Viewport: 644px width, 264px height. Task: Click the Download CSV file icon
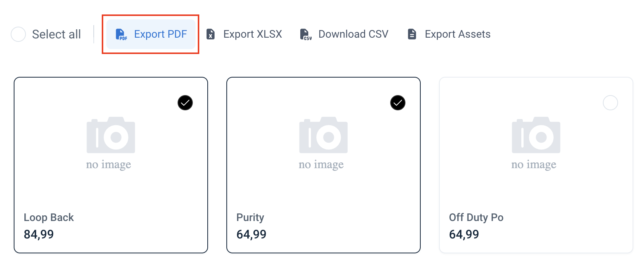pyautogui.click(x=305, y=34)
